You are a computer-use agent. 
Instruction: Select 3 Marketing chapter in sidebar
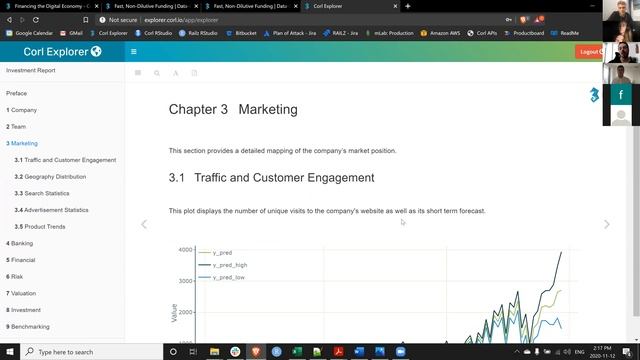tap(22, 144)
